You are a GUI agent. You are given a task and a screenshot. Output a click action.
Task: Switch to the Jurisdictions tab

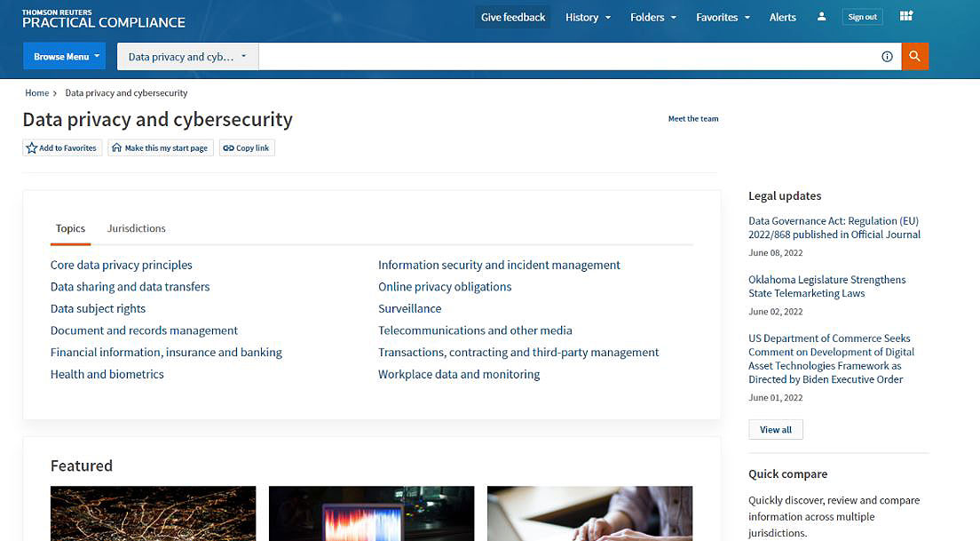136,228
